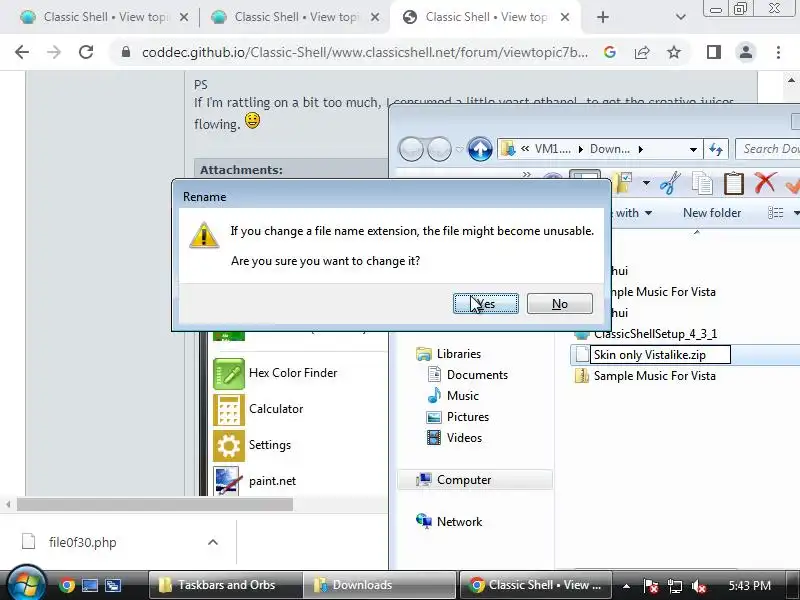Click the horizontal scrollbar of the web page
800x600 pixels.
pos(155,505)
